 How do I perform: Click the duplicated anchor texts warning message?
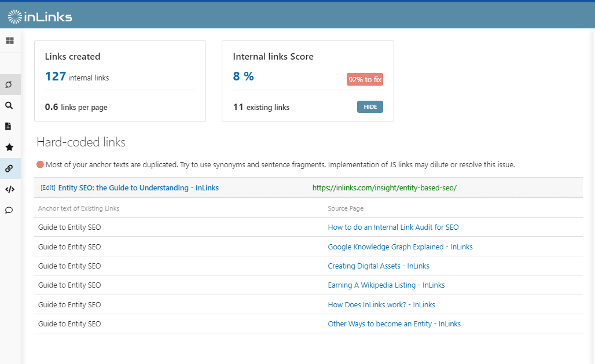pyautogui.click(x=280, y=165)
